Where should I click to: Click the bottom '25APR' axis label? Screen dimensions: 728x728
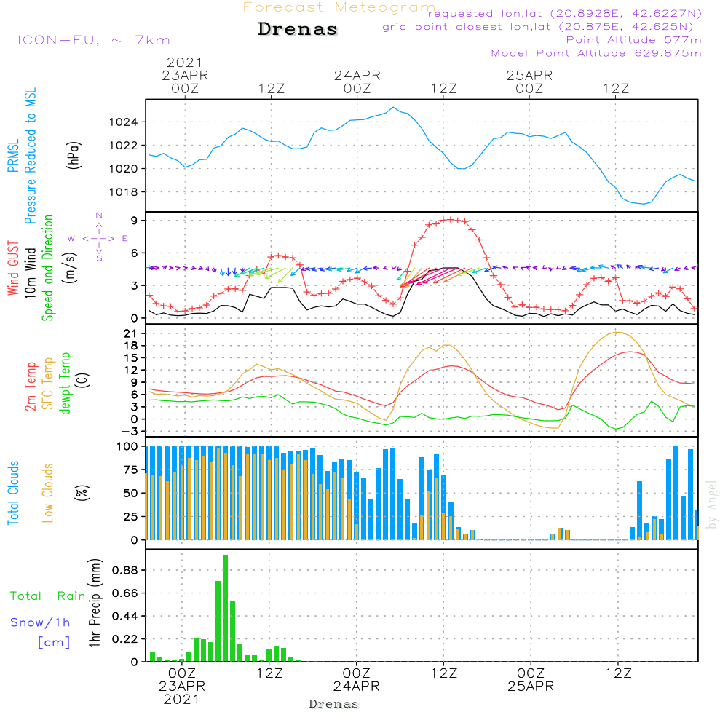(x=531, y=687)
